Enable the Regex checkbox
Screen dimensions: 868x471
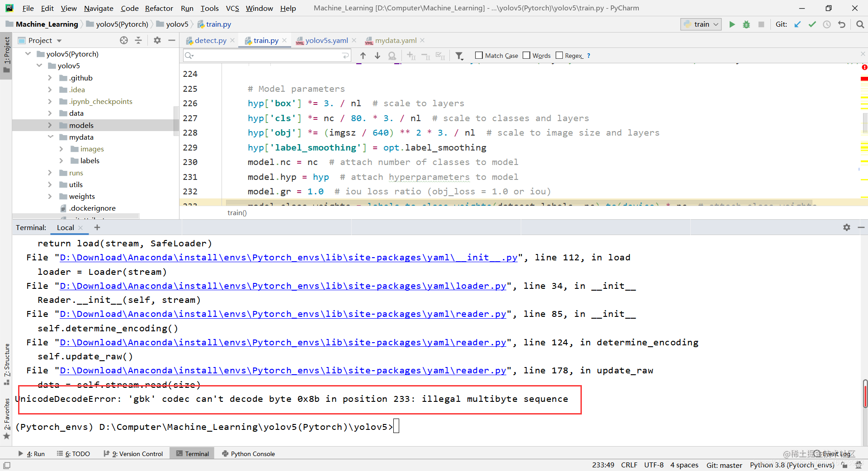click(559, 55)
